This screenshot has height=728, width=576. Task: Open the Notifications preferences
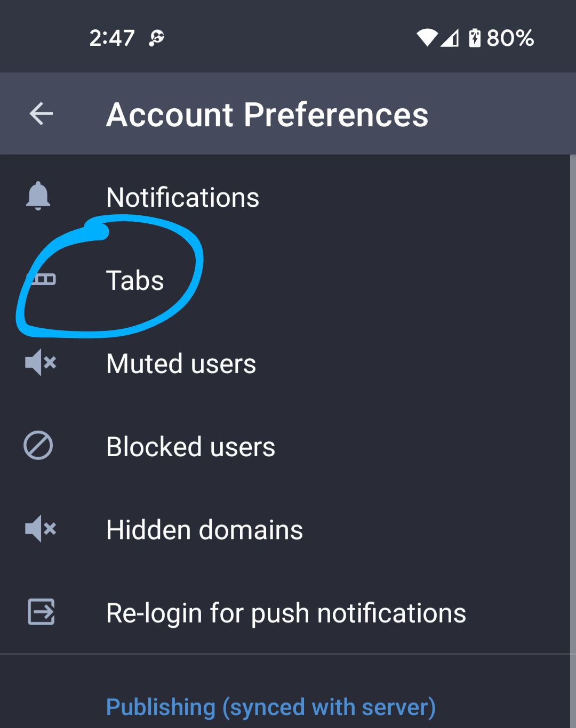(182, 198)
